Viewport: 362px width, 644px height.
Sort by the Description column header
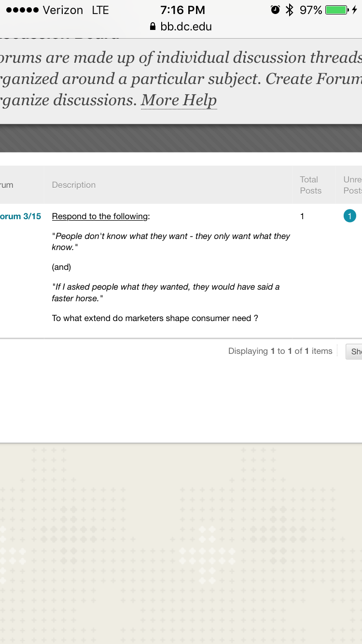pos(74,185)
